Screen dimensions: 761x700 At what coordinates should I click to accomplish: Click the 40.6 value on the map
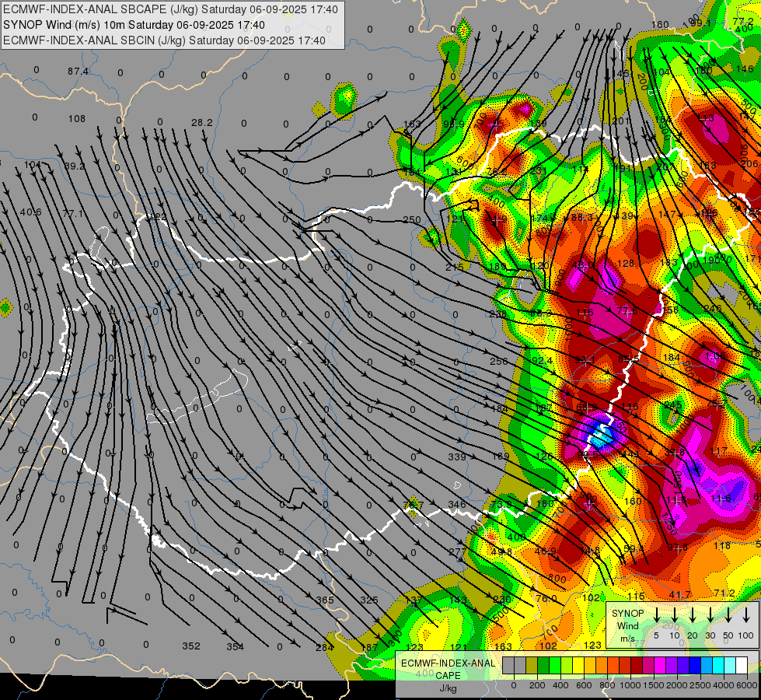click(30, 212)
